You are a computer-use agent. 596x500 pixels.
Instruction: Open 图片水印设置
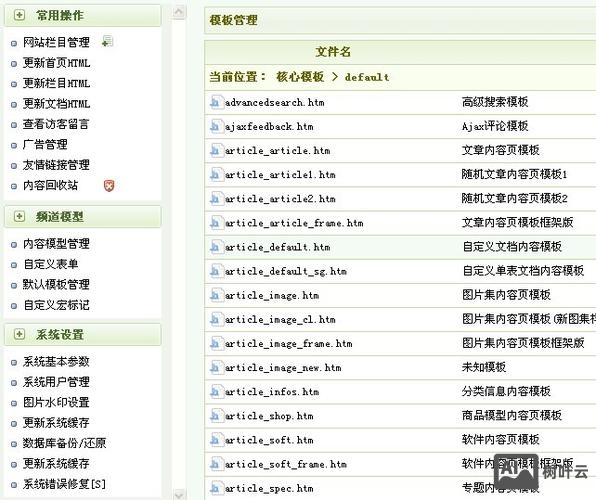pyautogui.click(x=56, y=402)
